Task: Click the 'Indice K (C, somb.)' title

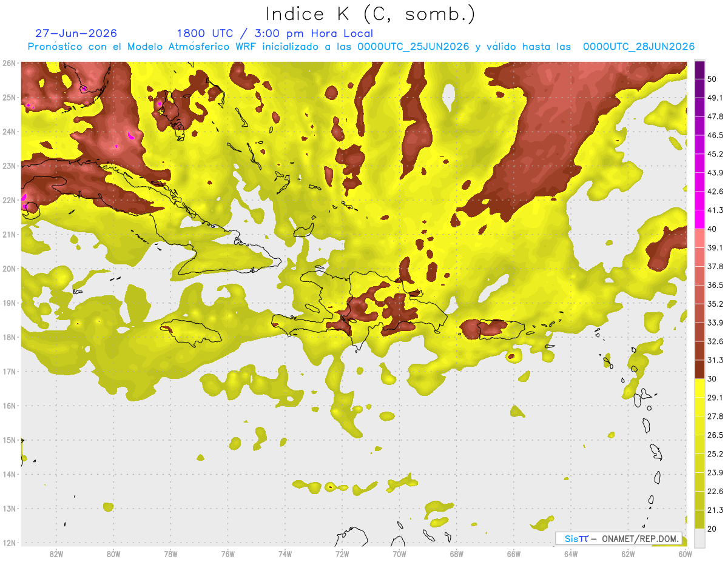Action: pyautogui.click(x=370, y=15)
